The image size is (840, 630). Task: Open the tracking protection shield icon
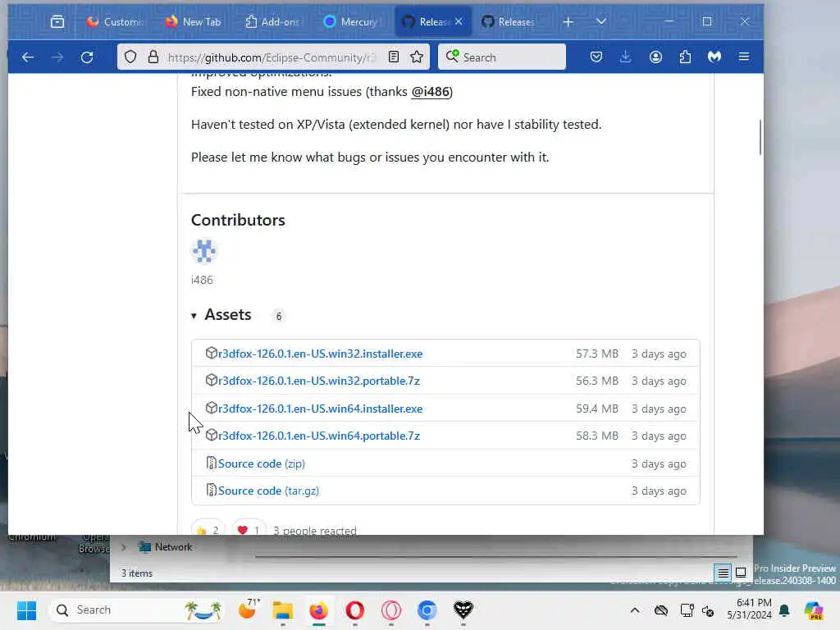pos(130,57)
